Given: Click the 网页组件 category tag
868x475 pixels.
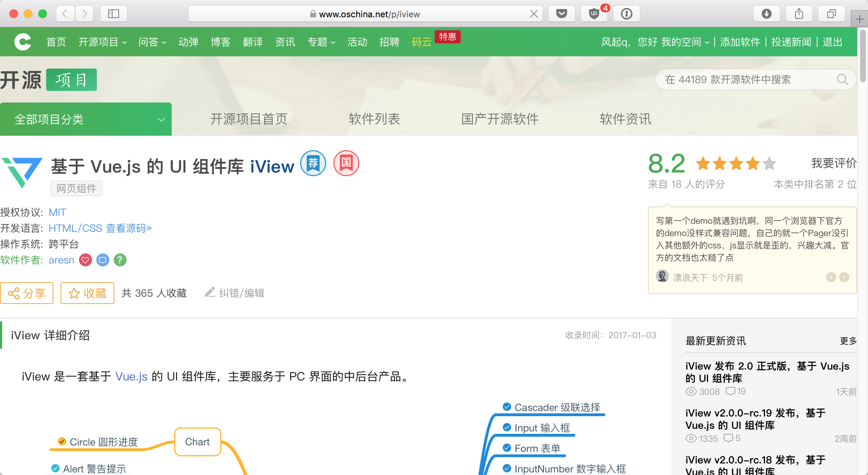Looking at the screenshot, I should pos(76,188).
